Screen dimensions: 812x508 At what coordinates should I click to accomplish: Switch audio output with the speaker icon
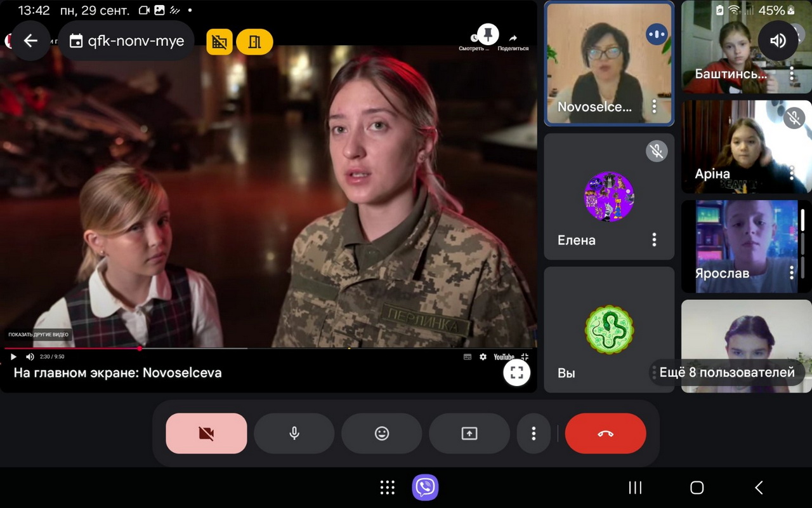[777, 41]
